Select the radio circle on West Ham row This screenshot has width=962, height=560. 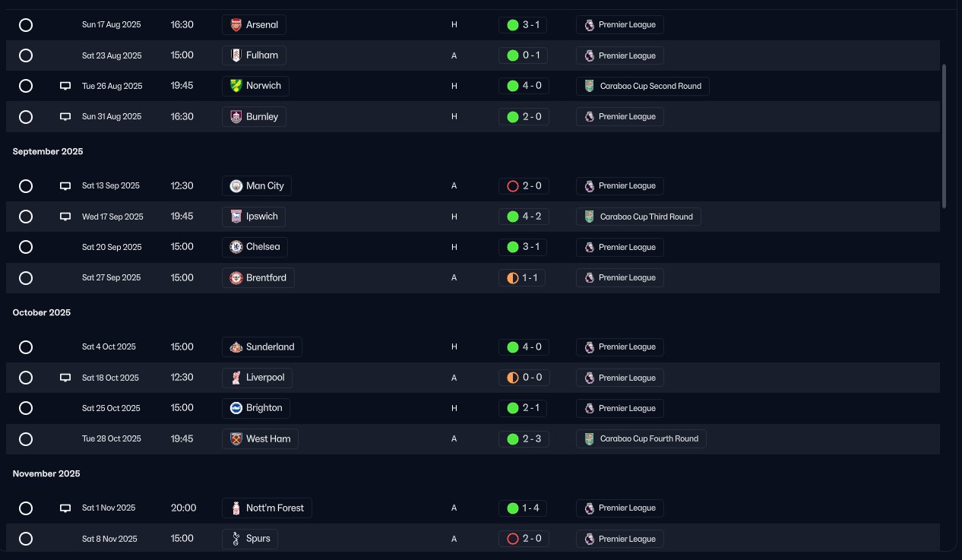[26, 439]
